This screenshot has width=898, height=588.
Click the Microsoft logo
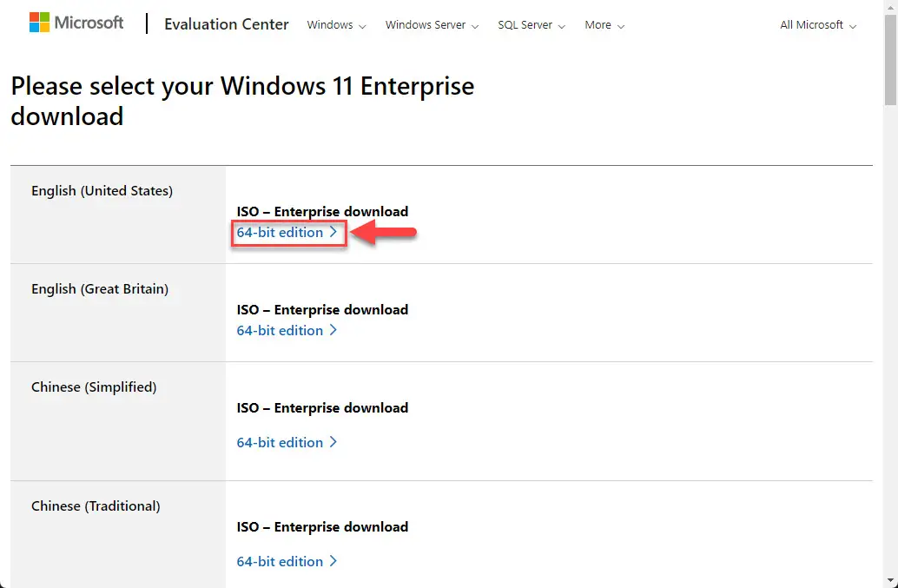pyautogui.click(x=76, y=23)
